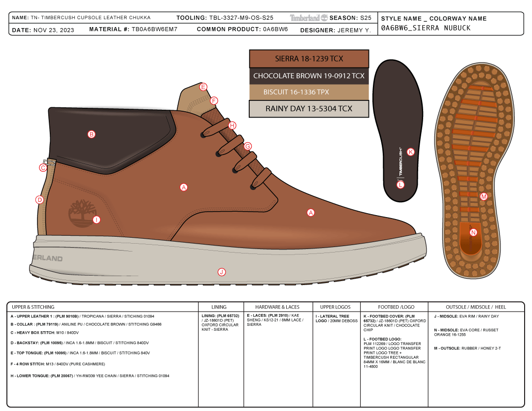Click the FOOTBED /LOGO column header
Viewport: 532px width, 411px height.
click(396, 307)
